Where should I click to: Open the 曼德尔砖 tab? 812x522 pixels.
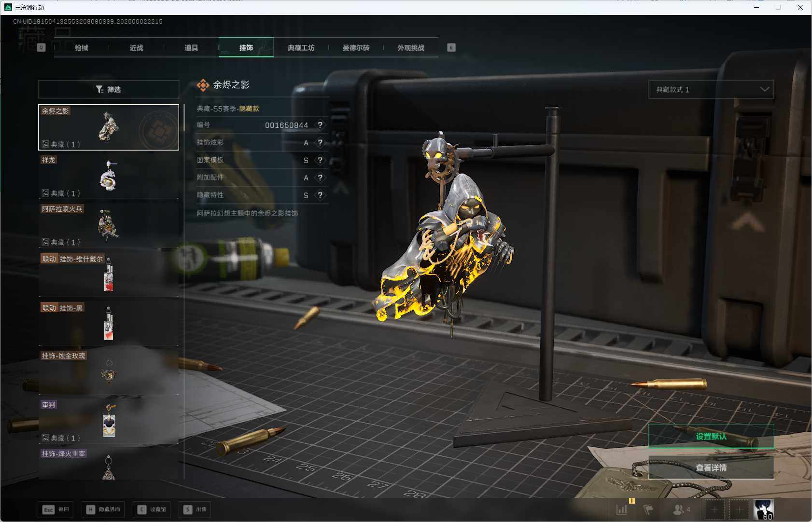pos(356,48)
